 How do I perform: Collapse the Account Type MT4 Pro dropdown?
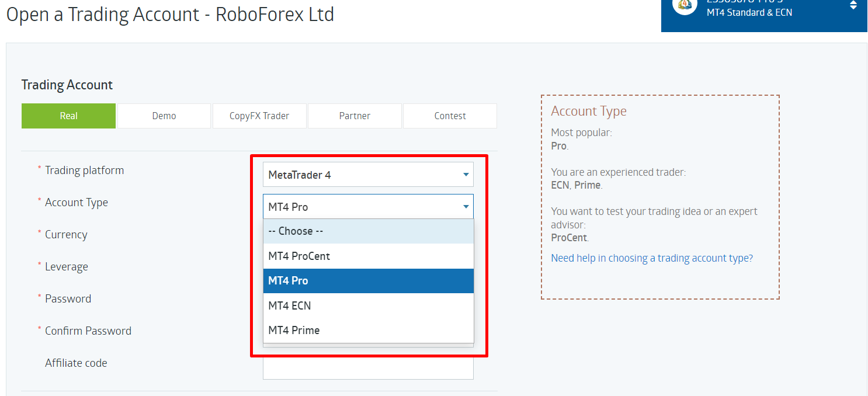368,207
